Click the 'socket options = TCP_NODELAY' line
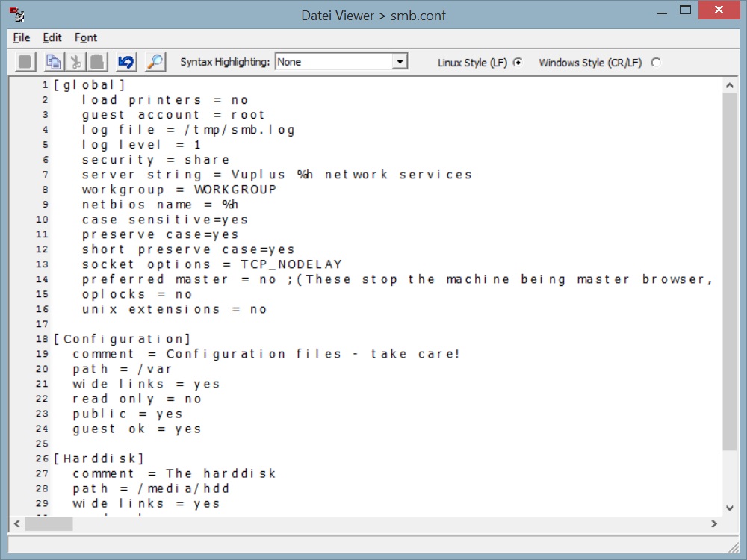Image resolution: width=747 pixels, height=560 pixels. (211, 264)
